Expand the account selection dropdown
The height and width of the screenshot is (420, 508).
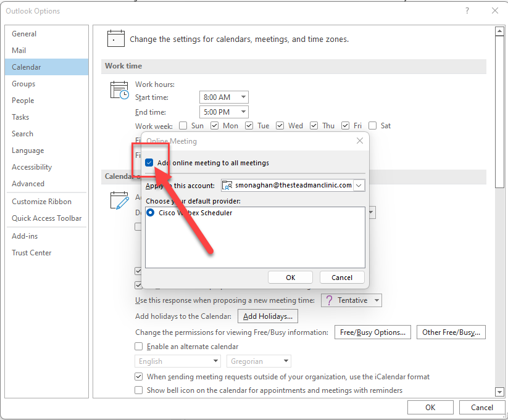[359, 186]
